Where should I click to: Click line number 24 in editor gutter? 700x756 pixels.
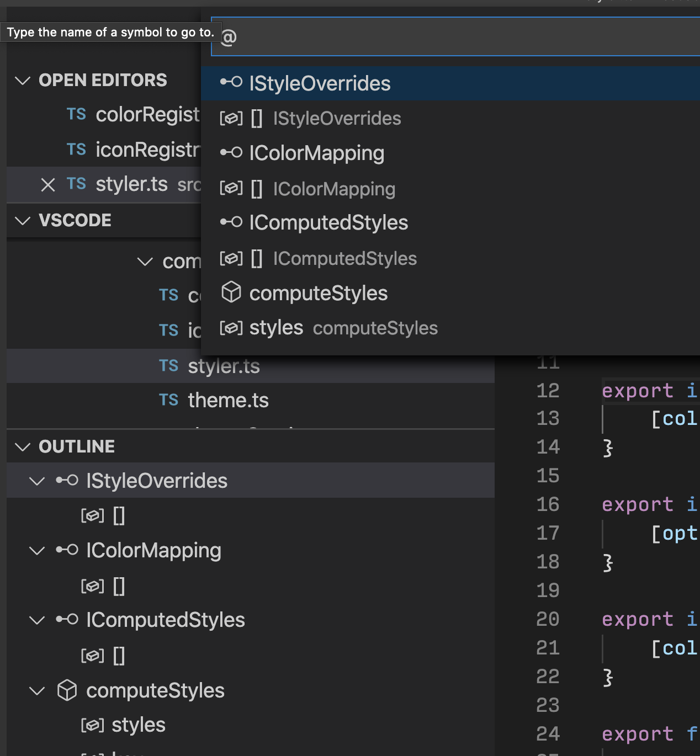click(548, 734)
